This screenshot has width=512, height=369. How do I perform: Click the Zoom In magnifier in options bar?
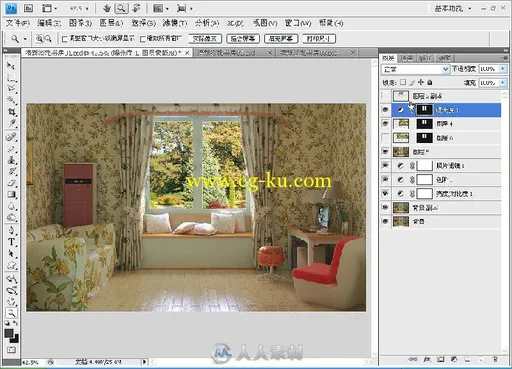click(x=39, y=39)
